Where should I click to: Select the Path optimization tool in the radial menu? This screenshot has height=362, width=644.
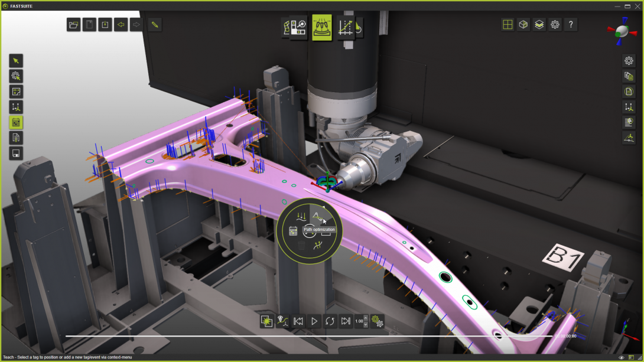coord(318,216)
